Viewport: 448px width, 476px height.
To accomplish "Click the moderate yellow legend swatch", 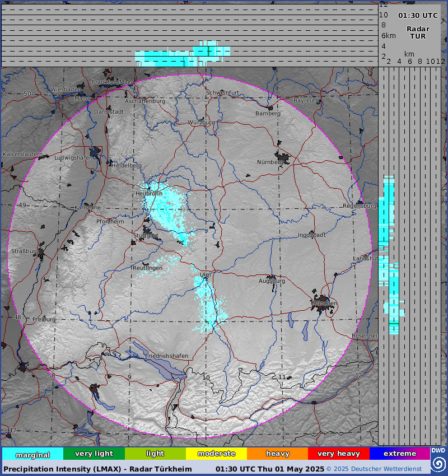I will 216,454.
